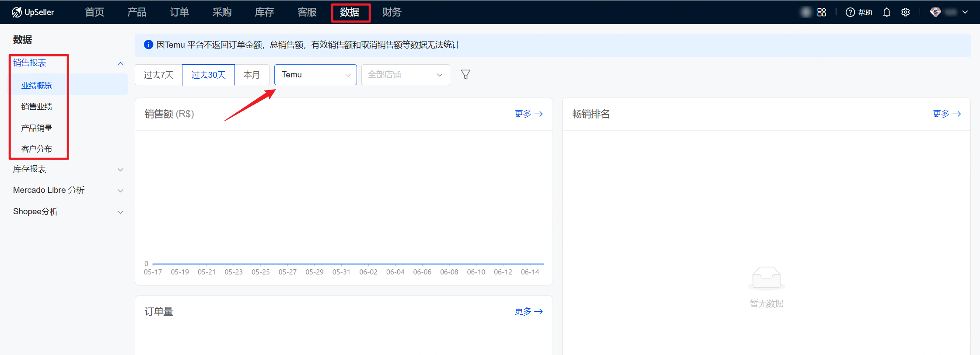Expand the account dropdown chevron

click(x=965, y=12)
